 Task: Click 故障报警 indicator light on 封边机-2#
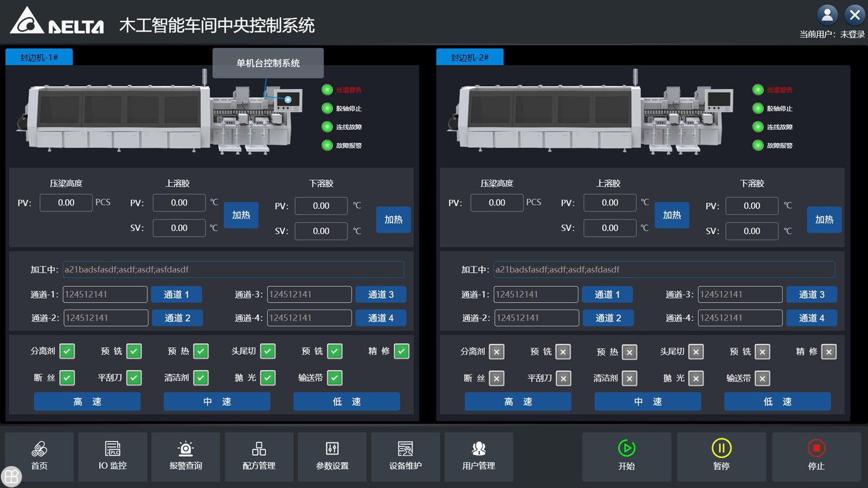click(x=758, y=145)
